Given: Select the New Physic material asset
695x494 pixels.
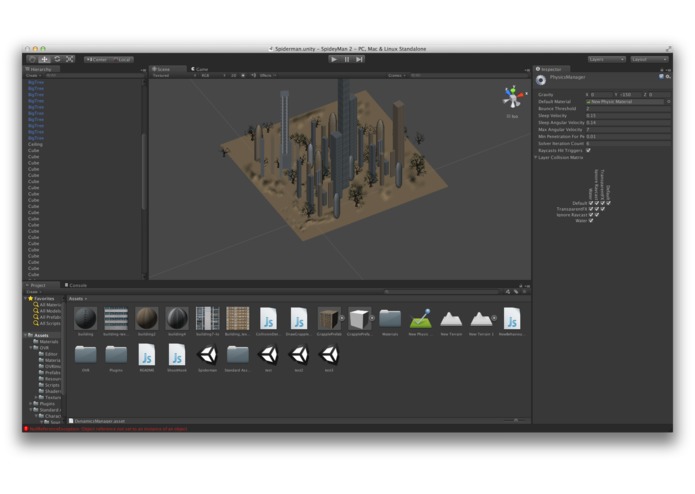Looking at the screenshot, I should click(420, 321).
